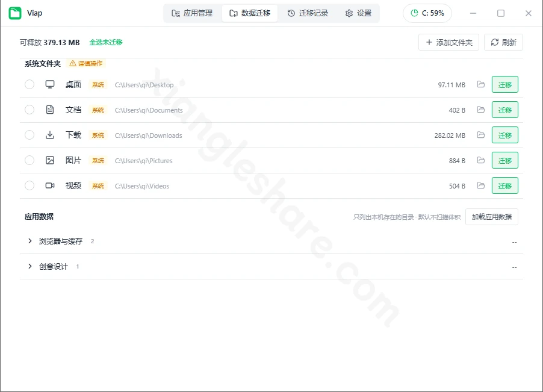The width and height of the screenshot is (543, 392).
Task: Click the path C:\Users\qi\Desktop
Action: click(x=144, y=85)
